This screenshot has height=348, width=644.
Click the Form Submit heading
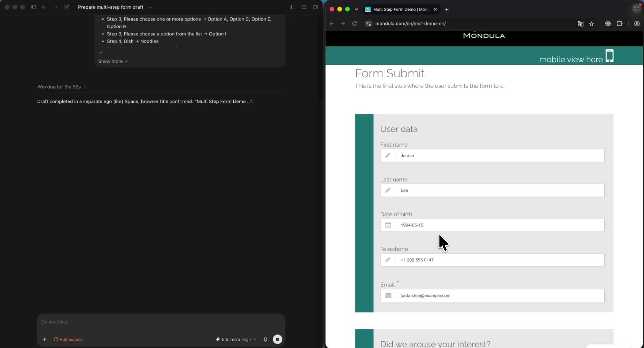389,73
